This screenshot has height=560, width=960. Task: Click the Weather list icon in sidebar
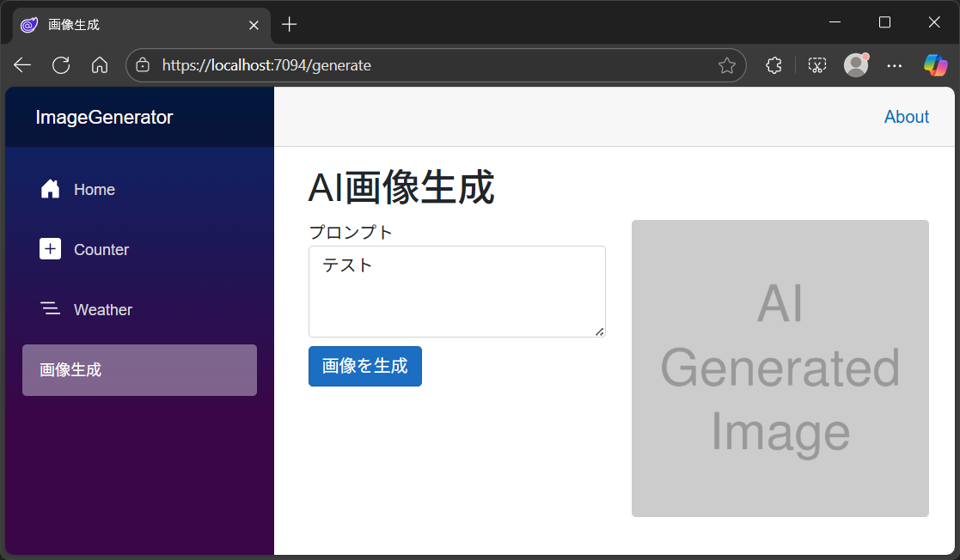[x=50, y=308]
